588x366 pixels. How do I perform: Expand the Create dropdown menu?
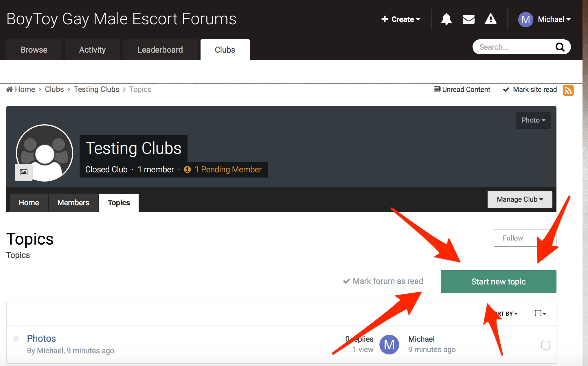pyautogui.click(x=400, y=19)
